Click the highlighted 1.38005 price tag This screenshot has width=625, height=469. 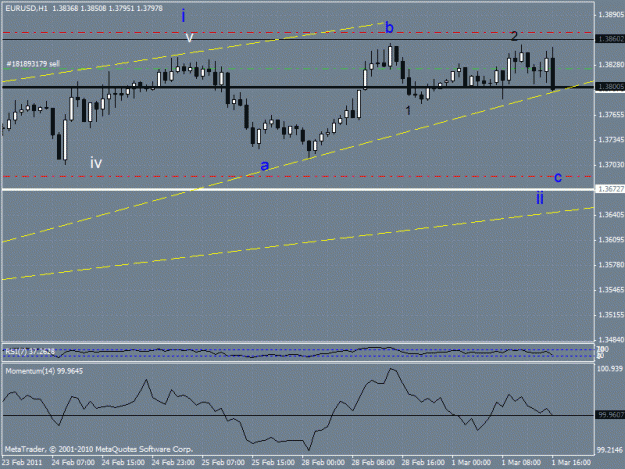point(610,86)
